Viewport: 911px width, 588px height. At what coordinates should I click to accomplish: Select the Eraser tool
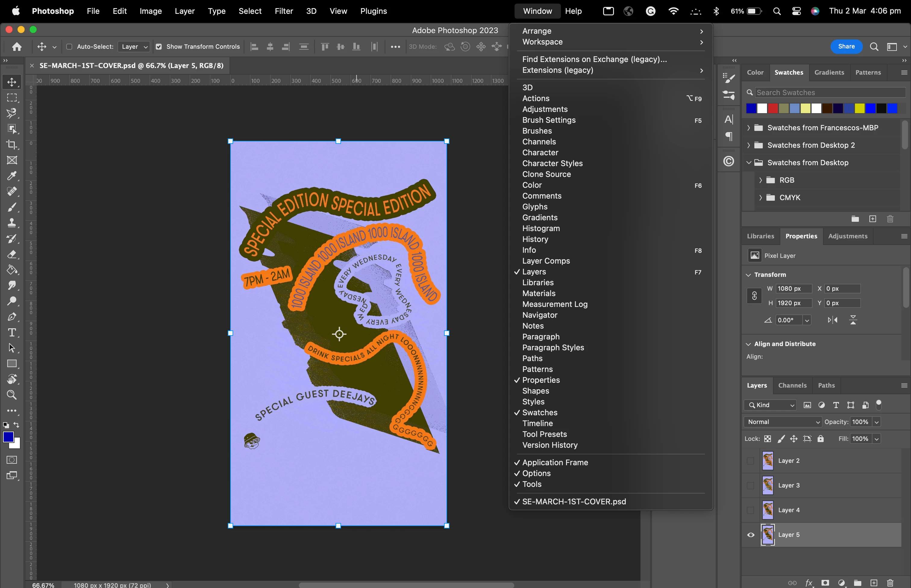click(12, 254)
